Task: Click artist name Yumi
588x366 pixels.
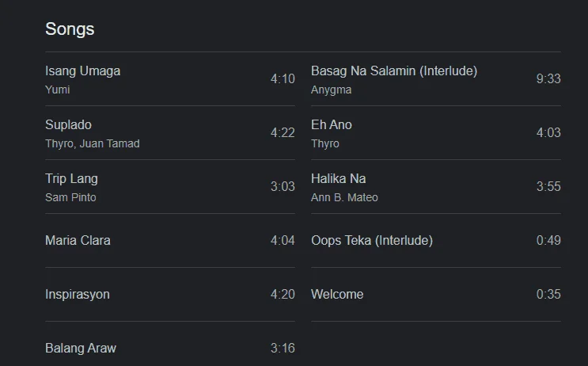Action: click(57, 90)
